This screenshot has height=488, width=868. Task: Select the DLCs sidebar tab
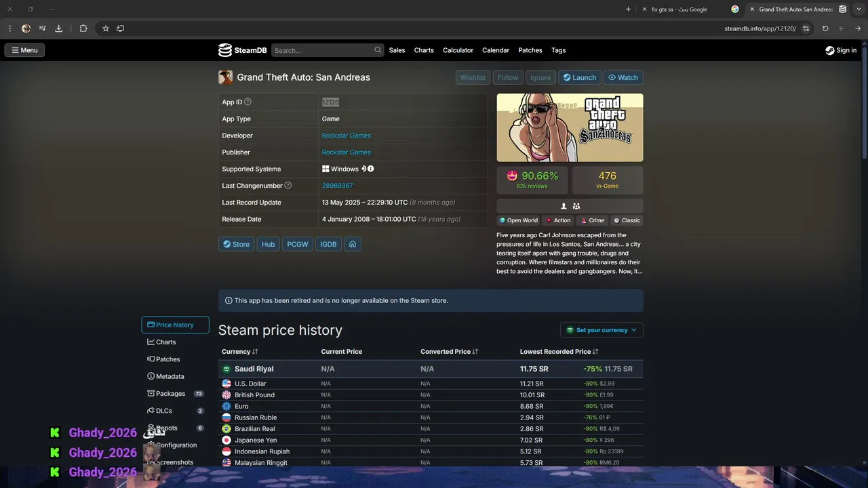click(x=175, y=411)
